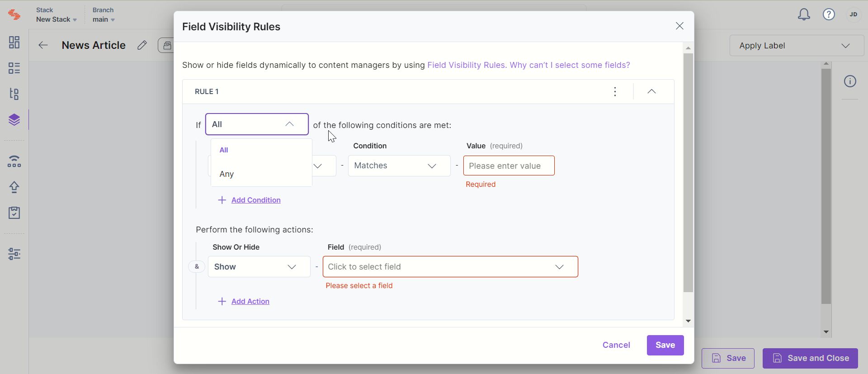Open the Tasks clipboard icon in sidebar
Image resolution: width=868 pixels, height=374 pixels.
coord(14,213)
